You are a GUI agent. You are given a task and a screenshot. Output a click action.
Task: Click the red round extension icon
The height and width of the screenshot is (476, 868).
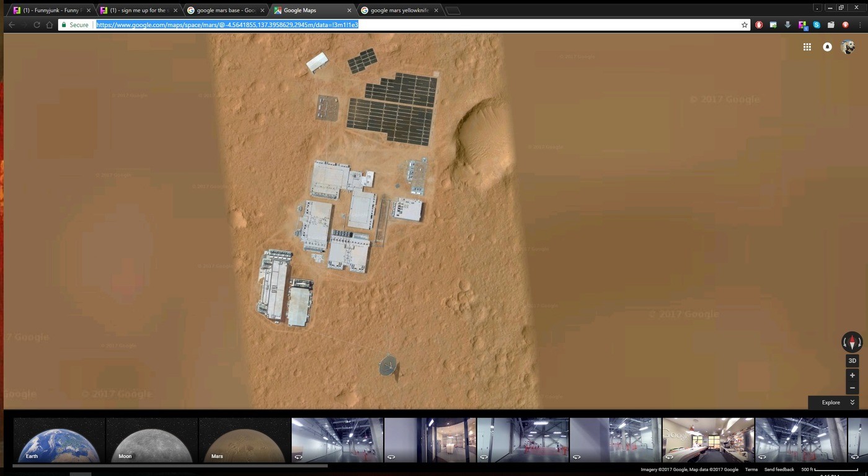coord(845,25)
